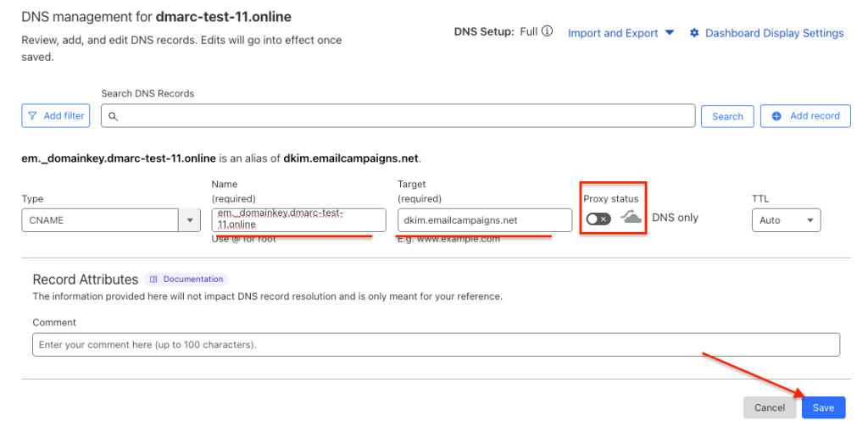
Task: Click the magnifier icon in the search box
Action: click(113, 116)
